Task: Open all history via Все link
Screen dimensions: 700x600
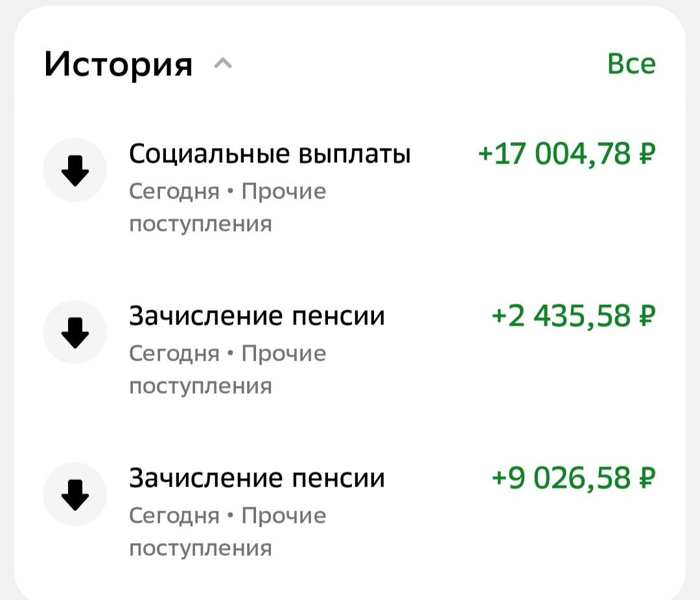Action: 631,64
